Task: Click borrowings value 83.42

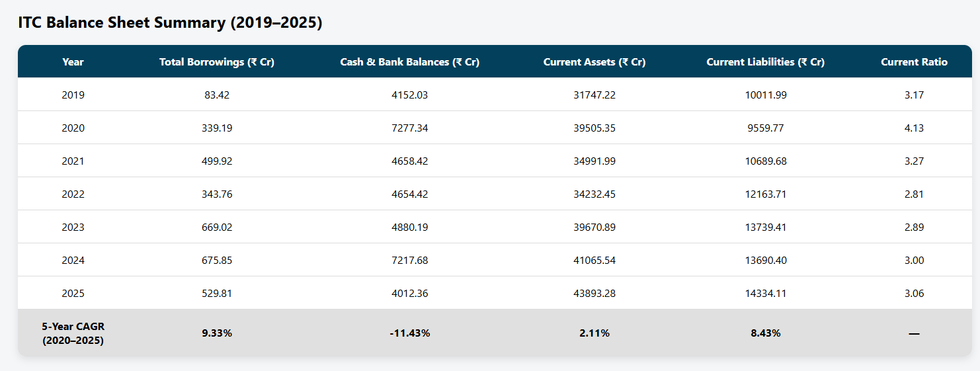Action: click(x=217, y=95)
